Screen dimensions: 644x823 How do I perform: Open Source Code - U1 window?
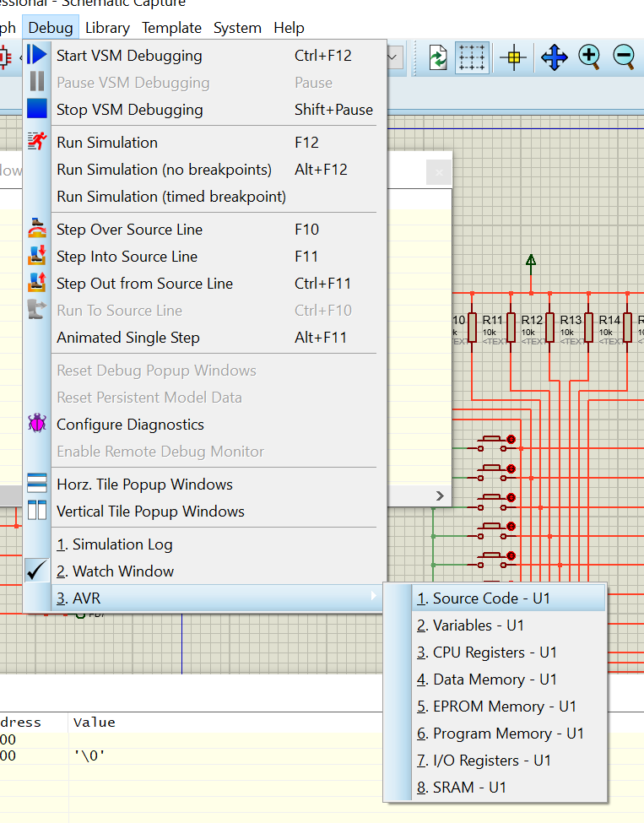click(495, 598)
